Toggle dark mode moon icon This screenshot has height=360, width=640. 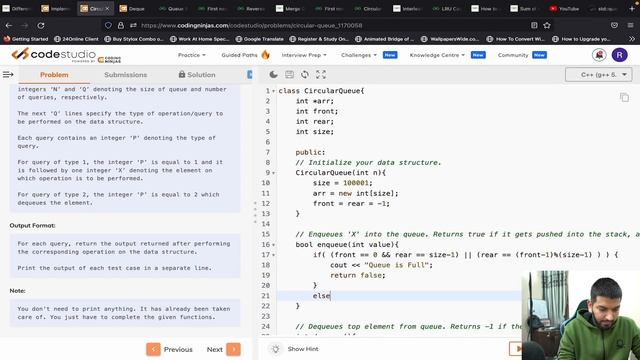273,74
